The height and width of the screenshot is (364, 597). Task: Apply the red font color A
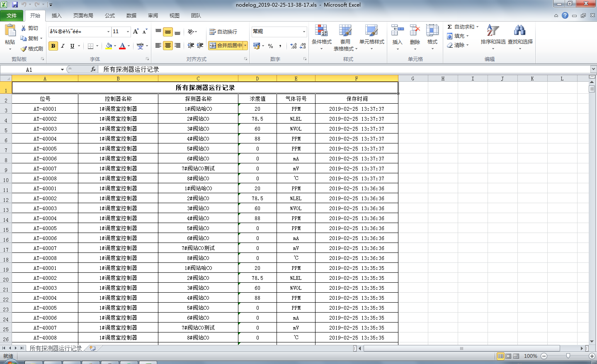click(x=122, y=46)
